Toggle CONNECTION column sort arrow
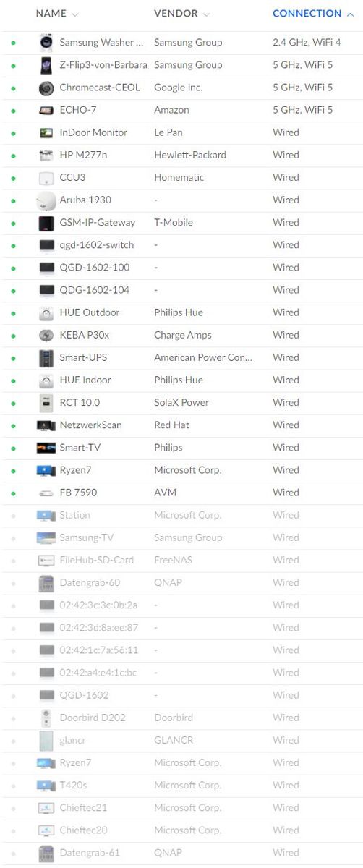The width and height of the screenshot is (363, 868). click(350, 14)
